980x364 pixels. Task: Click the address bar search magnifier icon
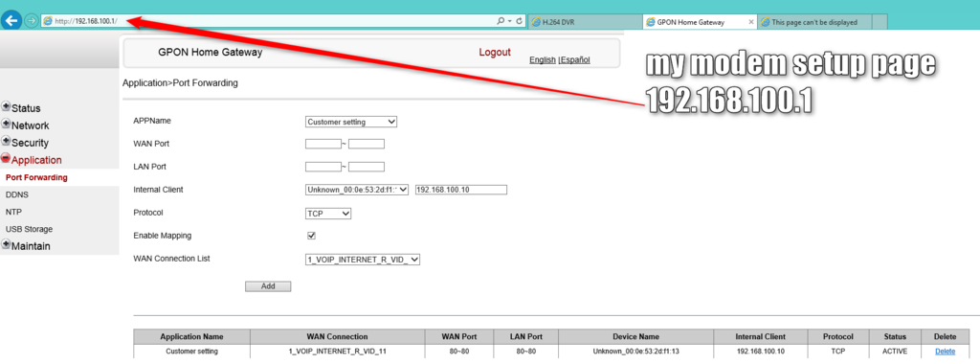(501, 21)
